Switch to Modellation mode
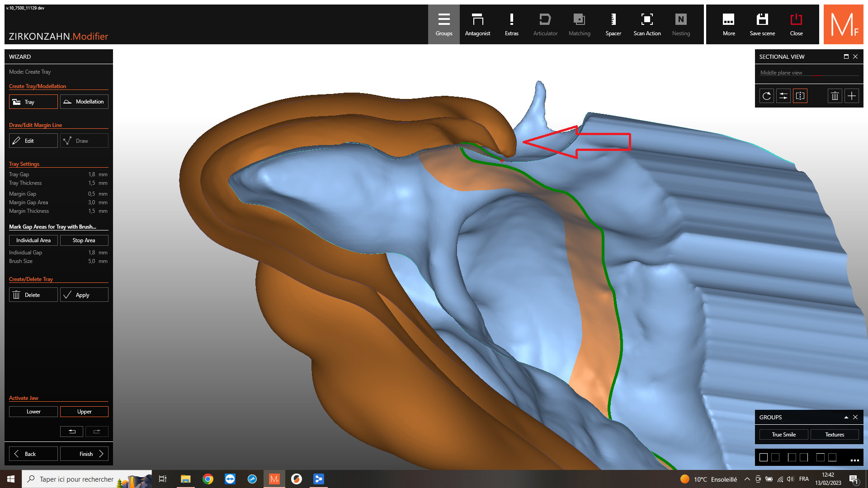The width and height of the screenshot is (868, 488). [x=84, y=102]
